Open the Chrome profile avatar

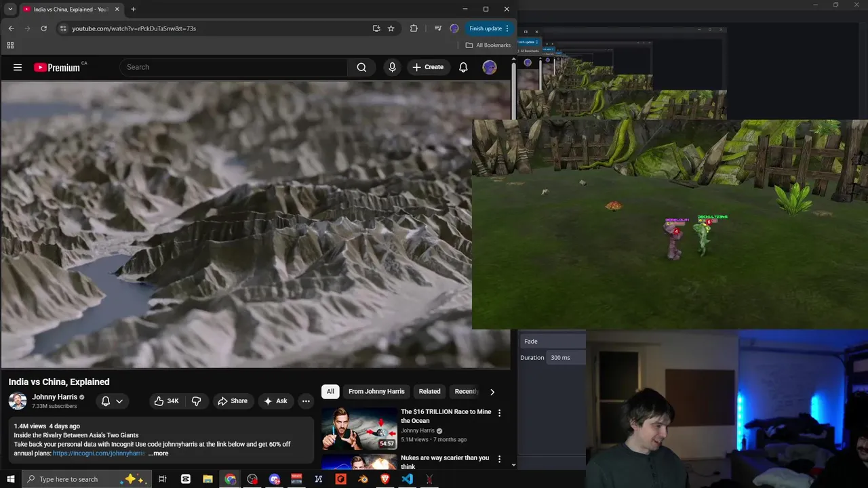tap(454, 28)
